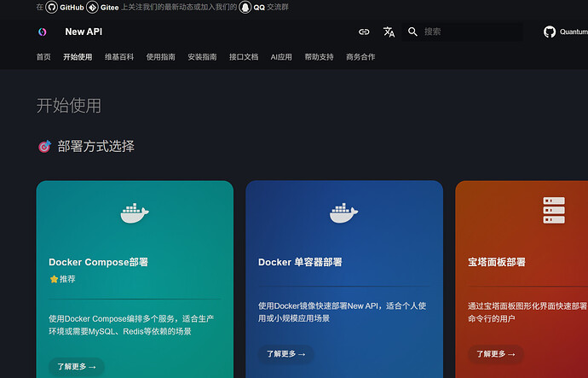Click the New API logo icon
Screen dimensions: 588x378
click(43, 32)
